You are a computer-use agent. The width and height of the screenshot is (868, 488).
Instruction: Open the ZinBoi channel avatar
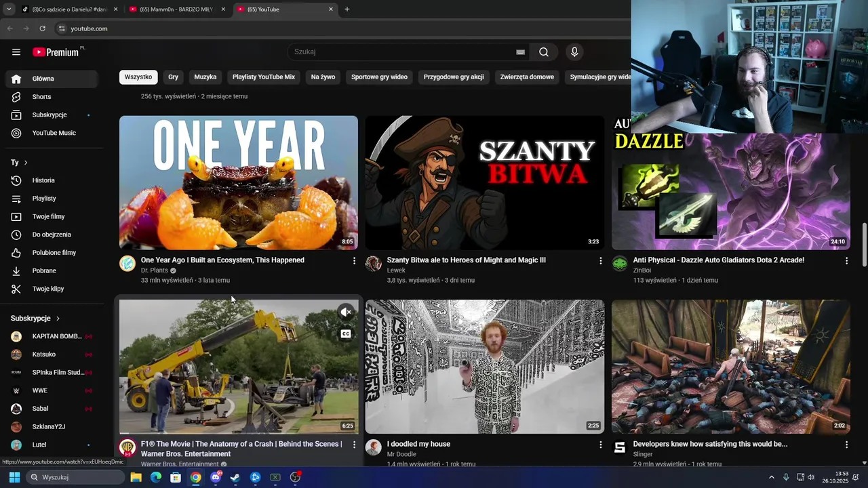(620, 264)
